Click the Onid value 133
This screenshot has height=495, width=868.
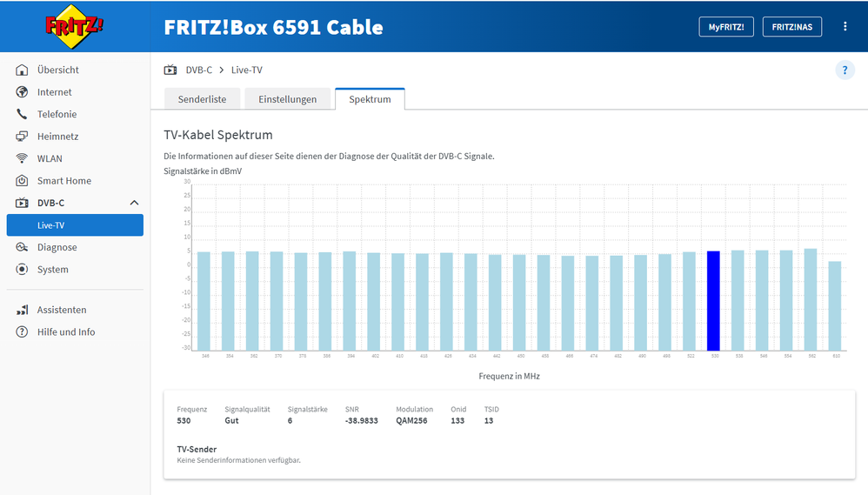click(457, 421)
